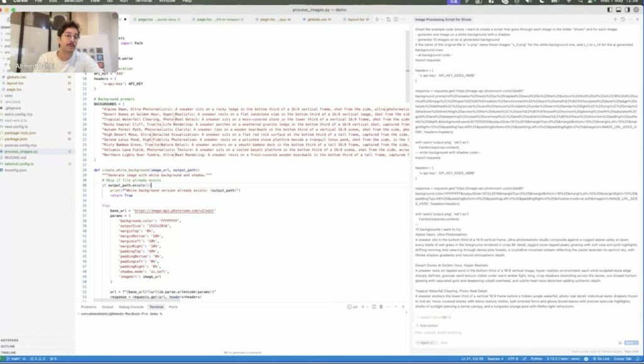The width and height of the screenshot is (644, 364).
Task: Click main branch indicator in status bar
Action: (x=14, y=359)
